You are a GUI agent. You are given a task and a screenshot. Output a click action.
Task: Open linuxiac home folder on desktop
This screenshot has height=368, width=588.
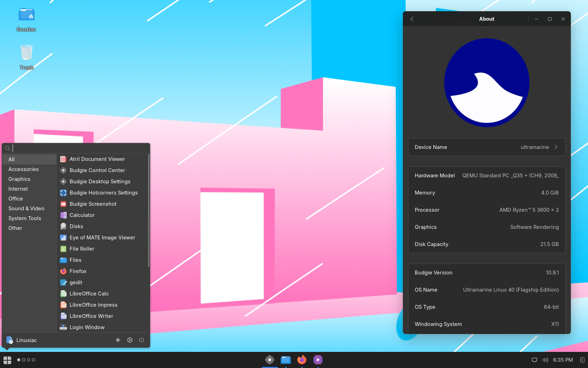coord(26,20)
